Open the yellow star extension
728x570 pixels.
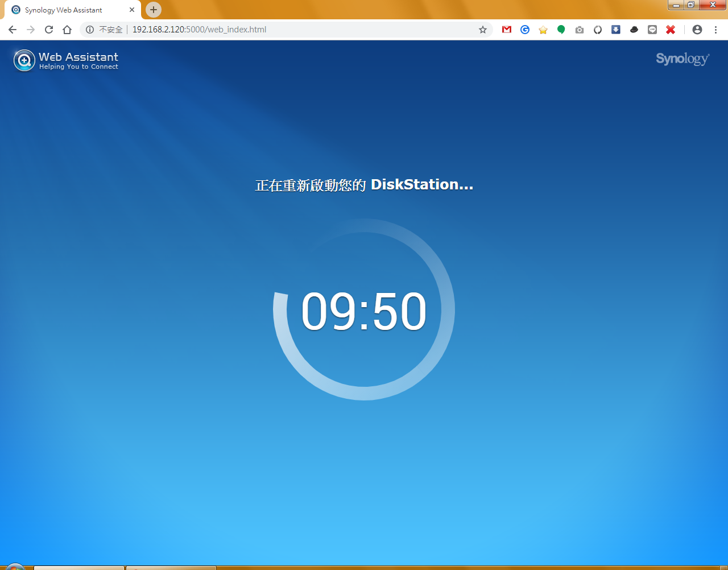tap(543, 30)
